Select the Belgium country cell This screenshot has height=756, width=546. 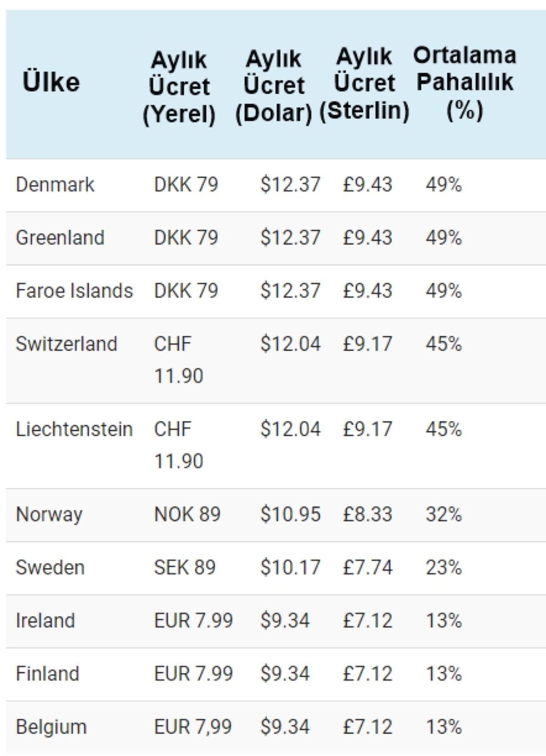(51, 727)
